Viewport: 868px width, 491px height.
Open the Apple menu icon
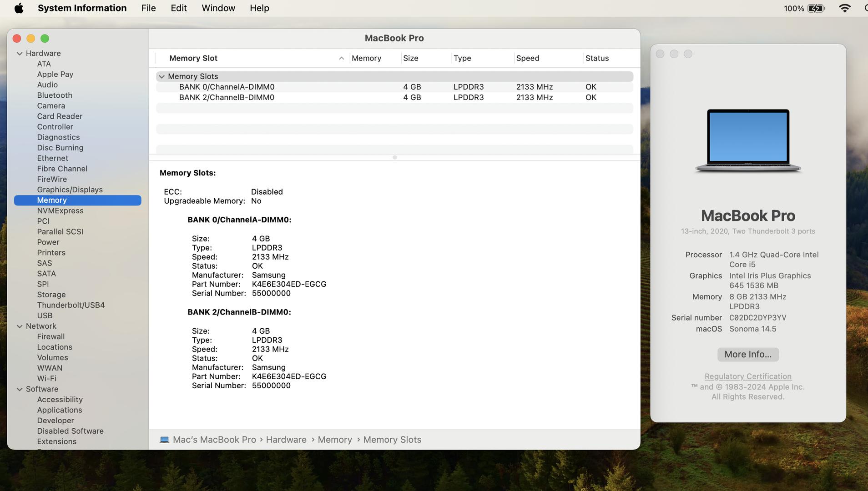(19, 8)
